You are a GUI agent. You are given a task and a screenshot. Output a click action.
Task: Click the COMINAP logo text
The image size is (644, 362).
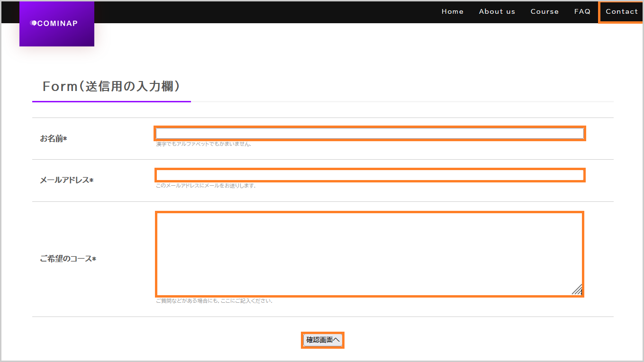click(x=57, y=23)
